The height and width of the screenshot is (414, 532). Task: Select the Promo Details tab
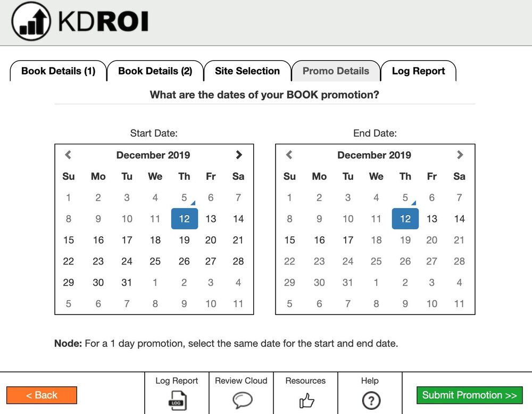(x=336, y=71)
